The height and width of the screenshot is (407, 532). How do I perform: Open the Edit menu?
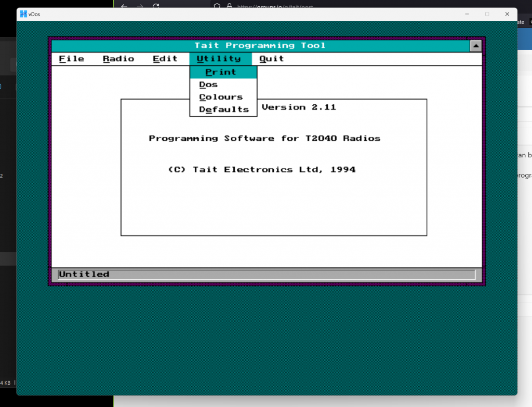[x=165, y=59]
